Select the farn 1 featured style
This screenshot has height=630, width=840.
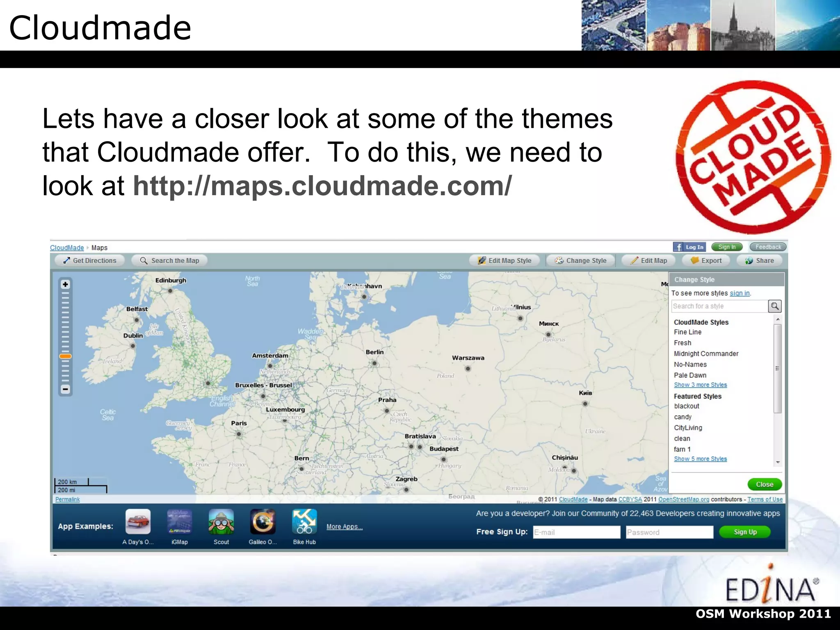[682, 450]
